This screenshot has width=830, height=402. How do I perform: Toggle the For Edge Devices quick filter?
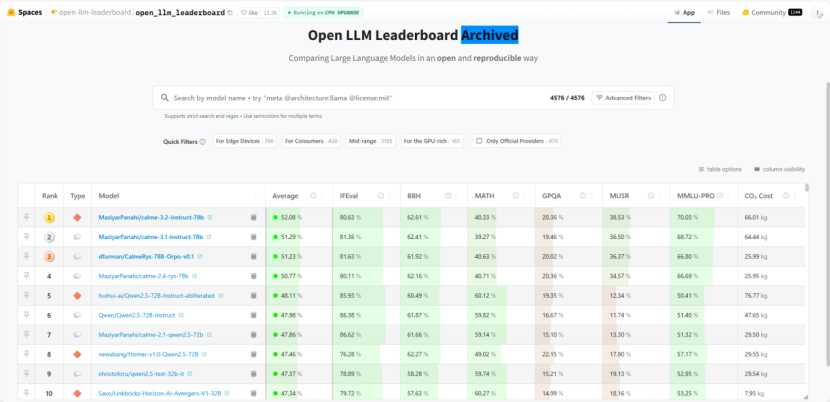pos(244,141)
